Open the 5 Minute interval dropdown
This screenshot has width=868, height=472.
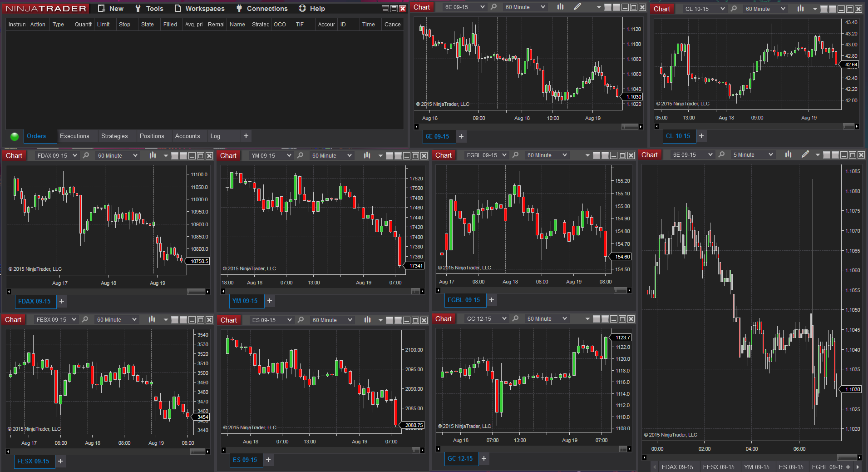tap(770, 155)
